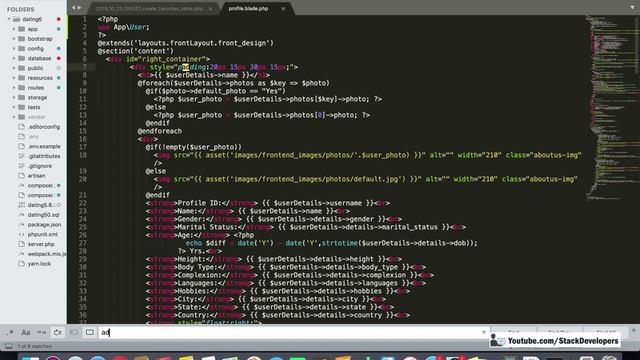This screenshot has width=640, height=360.
Task: Click the '@endforeach' line of code
Action: pyautogui.click(x=160, y=131)
